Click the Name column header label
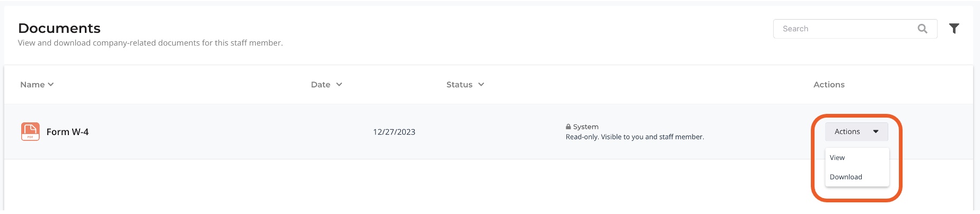 (32, 84)
